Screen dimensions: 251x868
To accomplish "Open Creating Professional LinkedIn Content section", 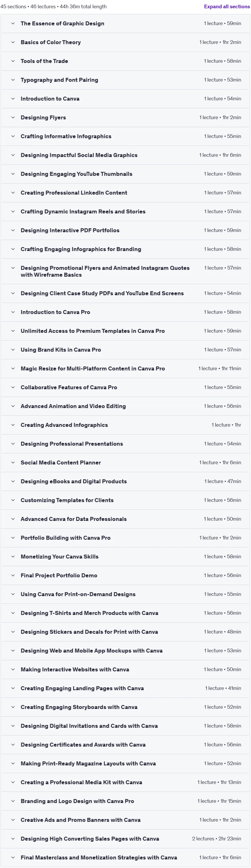I will pyautogui.click(x=125, y=193).
